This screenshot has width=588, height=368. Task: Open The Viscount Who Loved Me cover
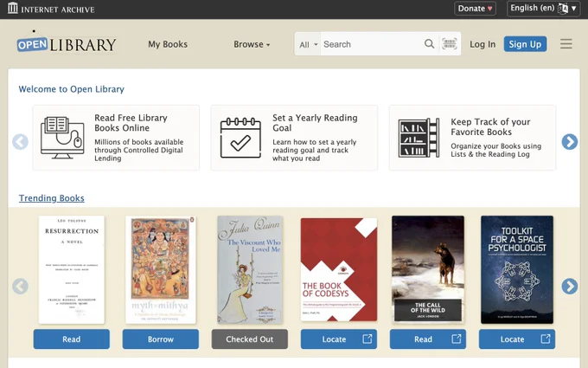[x=250, y=269]
